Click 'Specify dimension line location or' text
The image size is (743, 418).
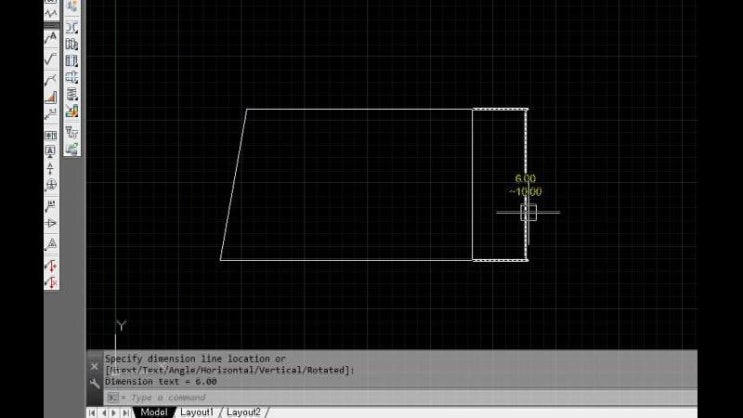(195, 359)
